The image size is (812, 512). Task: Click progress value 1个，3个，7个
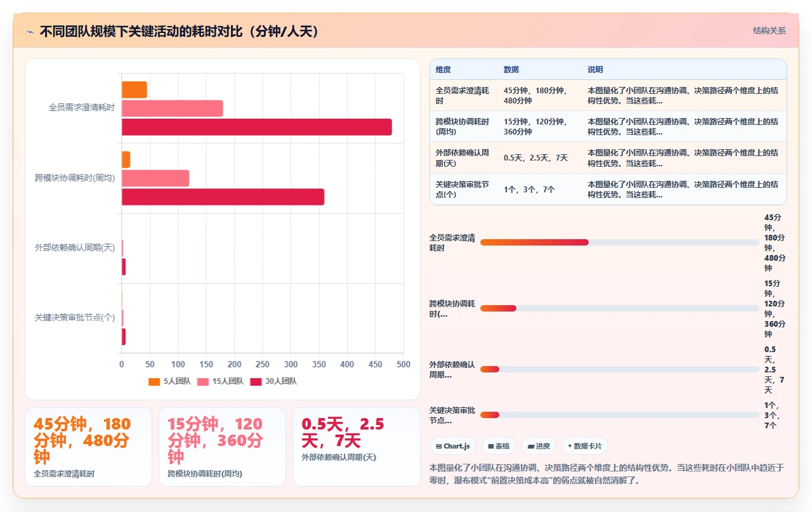pyautogui.click(x=771, y=415)
